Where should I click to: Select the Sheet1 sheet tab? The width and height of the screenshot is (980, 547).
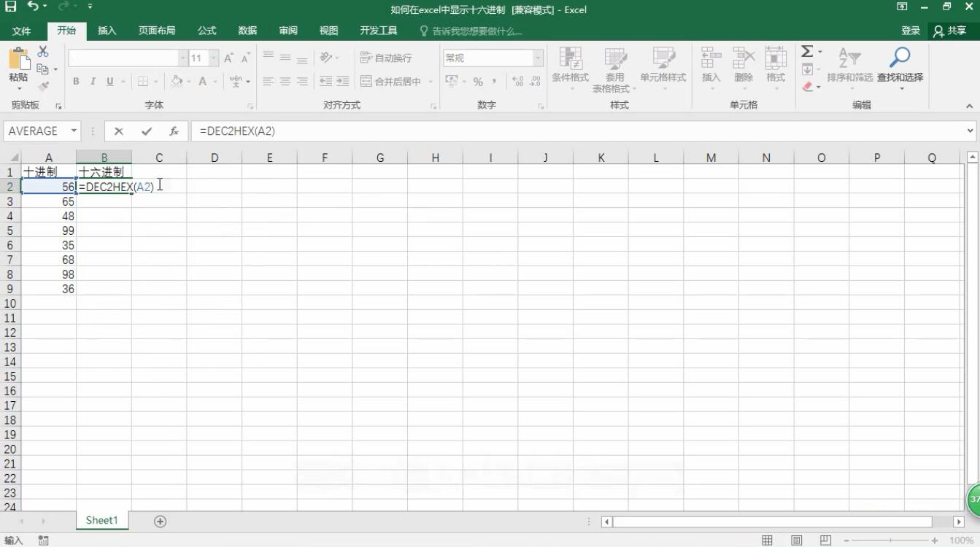pos(101,521)
